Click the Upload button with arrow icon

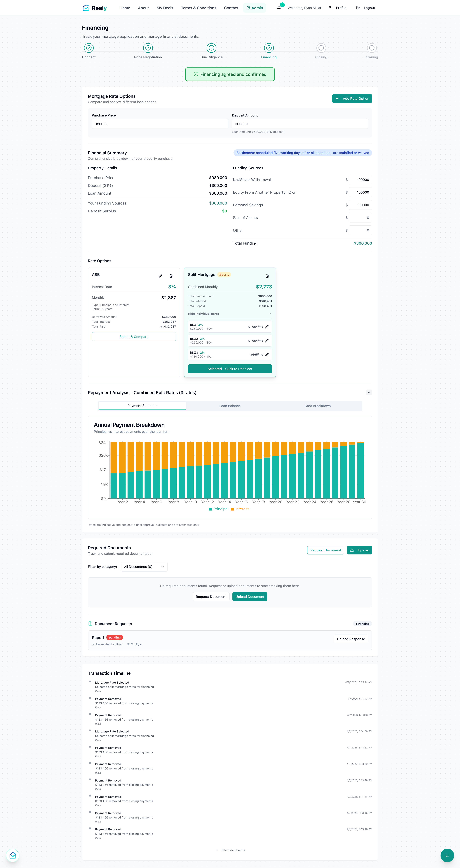pyautogui.click(x=359, y=550)
